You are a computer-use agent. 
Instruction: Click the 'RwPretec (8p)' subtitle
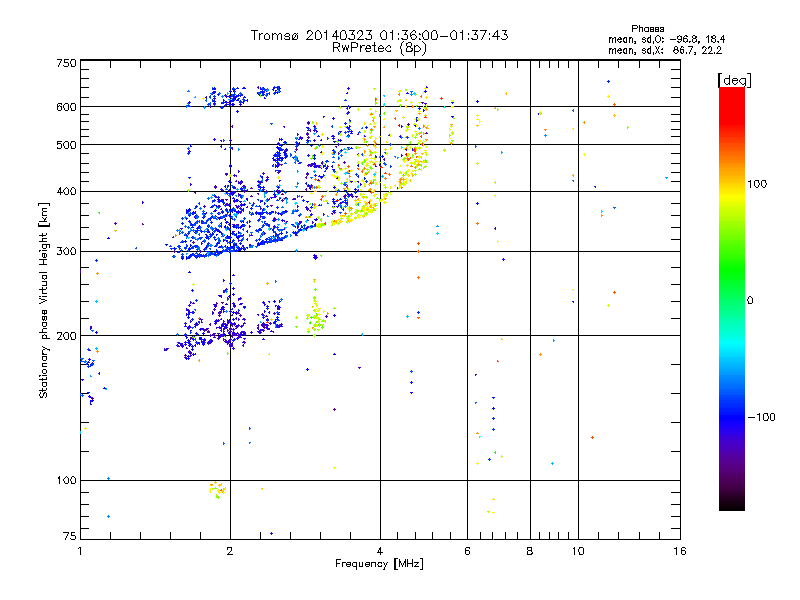pos(379,48)
